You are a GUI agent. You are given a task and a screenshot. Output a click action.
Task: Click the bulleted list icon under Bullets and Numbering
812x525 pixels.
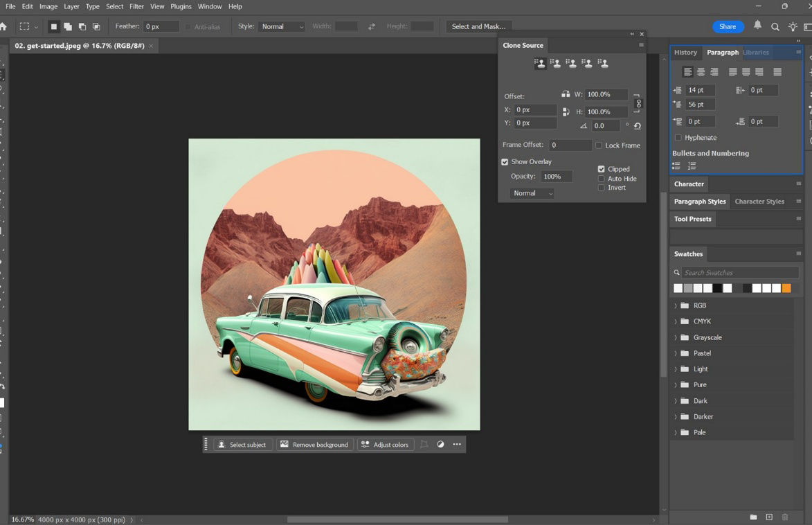pyautogui.click(x=676, y=165)
